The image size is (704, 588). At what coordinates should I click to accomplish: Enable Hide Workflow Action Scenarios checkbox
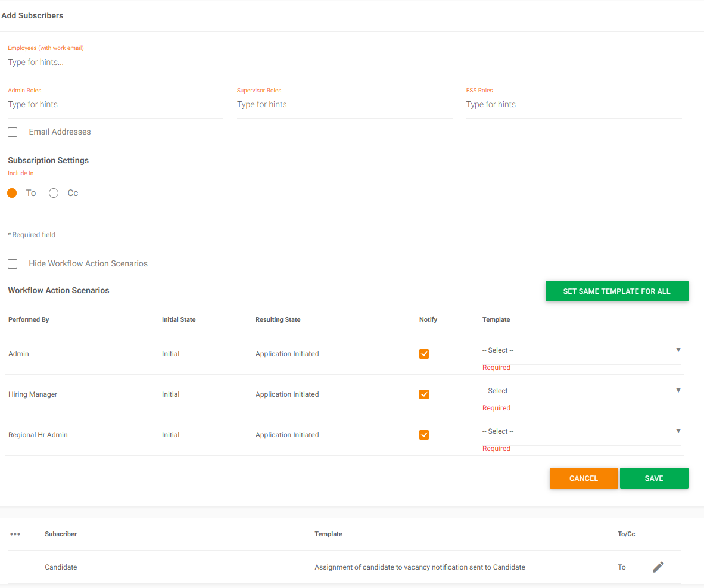13,264
